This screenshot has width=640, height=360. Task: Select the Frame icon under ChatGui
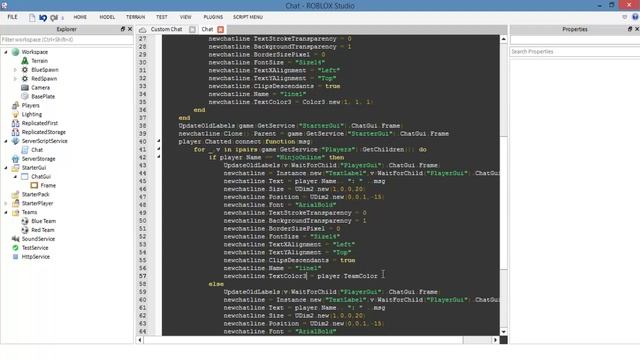click(x=34, y=186)
